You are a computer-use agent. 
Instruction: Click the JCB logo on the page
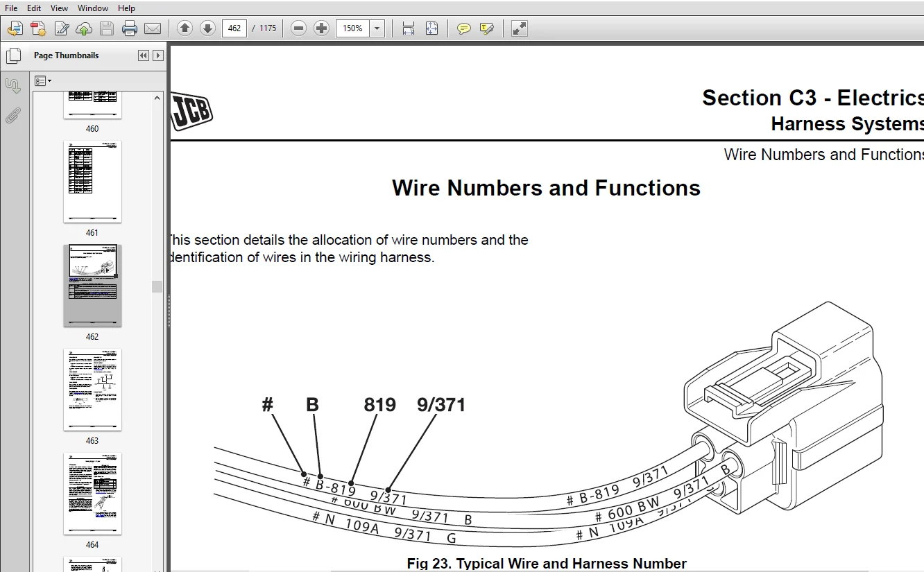pyautogui.click(x=191, y=111)
